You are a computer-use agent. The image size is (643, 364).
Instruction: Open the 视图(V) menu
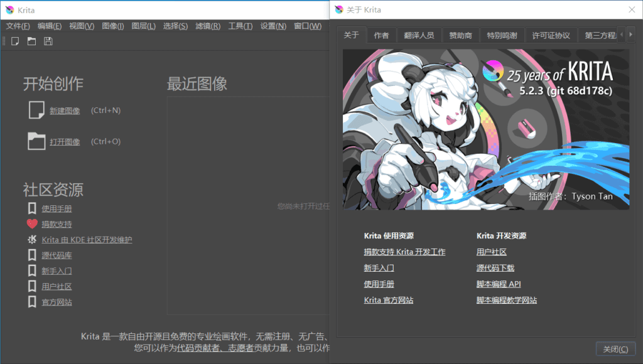[82, 26]
